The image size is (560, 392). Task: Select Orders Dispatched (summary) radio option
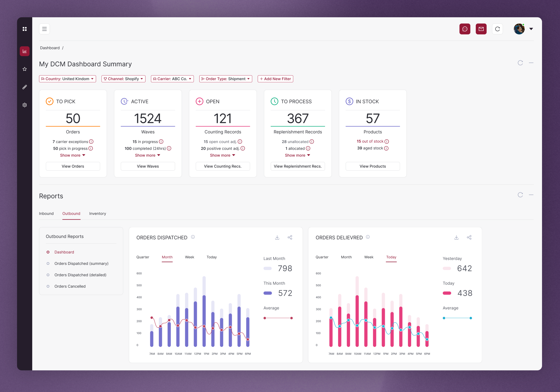(x=48, y=263)
